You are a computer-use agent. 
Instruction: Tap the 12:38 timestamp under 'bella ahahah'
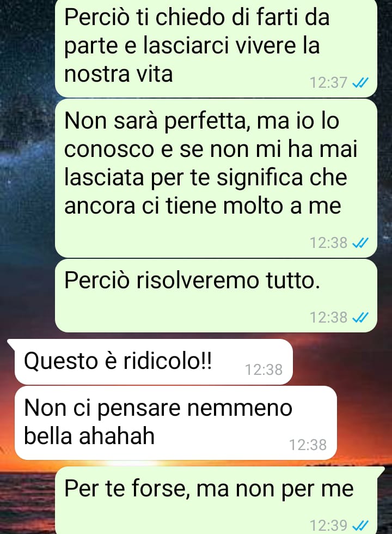308,445
